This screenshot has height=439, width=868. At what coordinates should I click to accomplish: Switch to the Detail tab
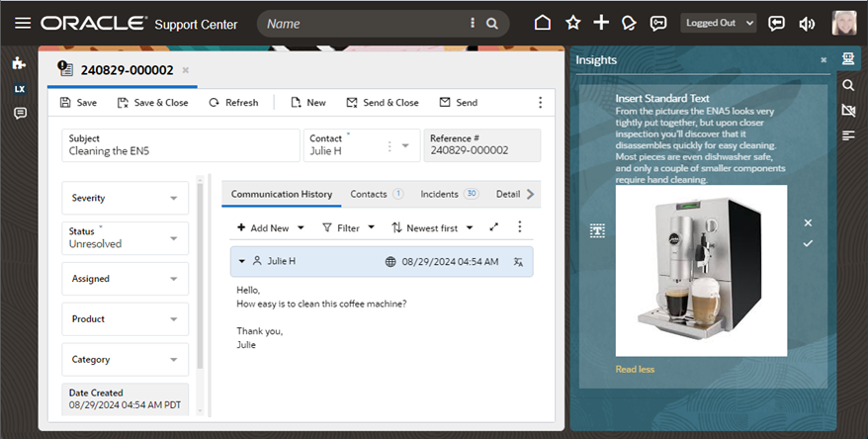[x=507, y=194]
